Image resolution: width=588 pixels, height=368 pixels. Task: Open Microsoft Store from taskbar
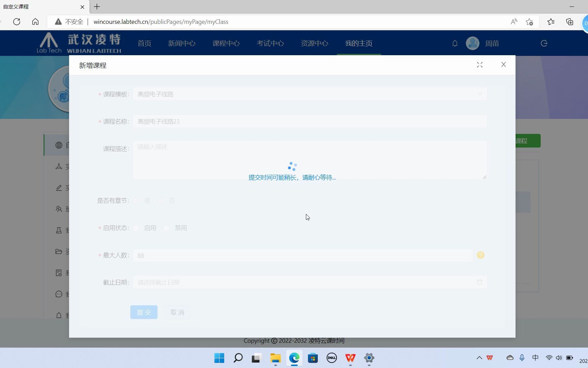point(313,358)
